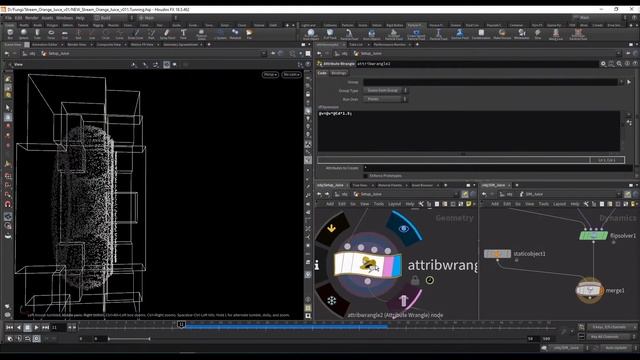Screen dimensions: 640x360
Task: Open the Render menu
Action: [x=32, y=18]
